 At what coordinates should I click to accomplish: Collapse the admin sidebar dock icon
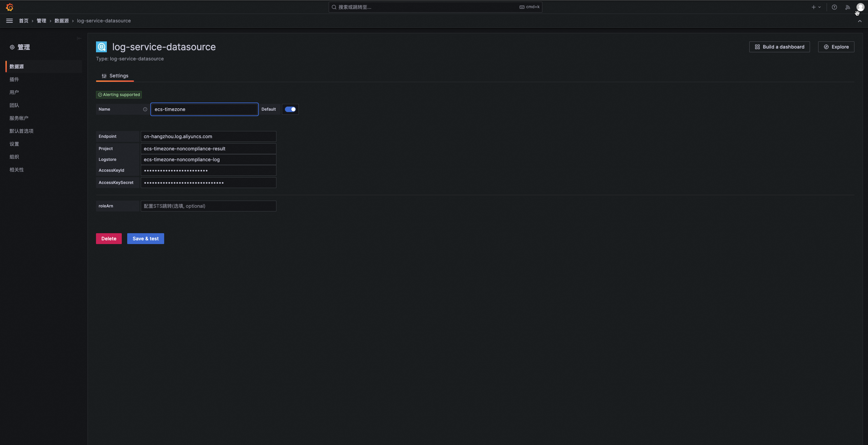pyautogui.click(x=79, y=38)
